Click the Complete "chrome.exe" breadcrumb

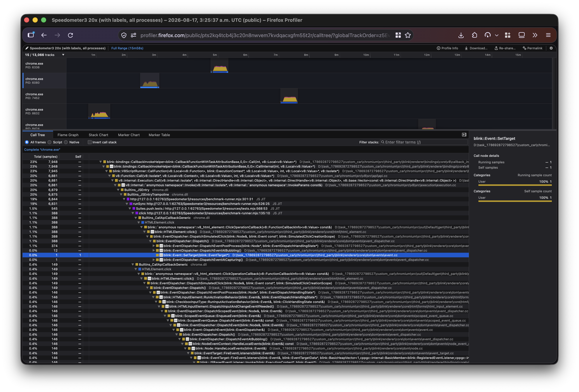pos(42,150)
